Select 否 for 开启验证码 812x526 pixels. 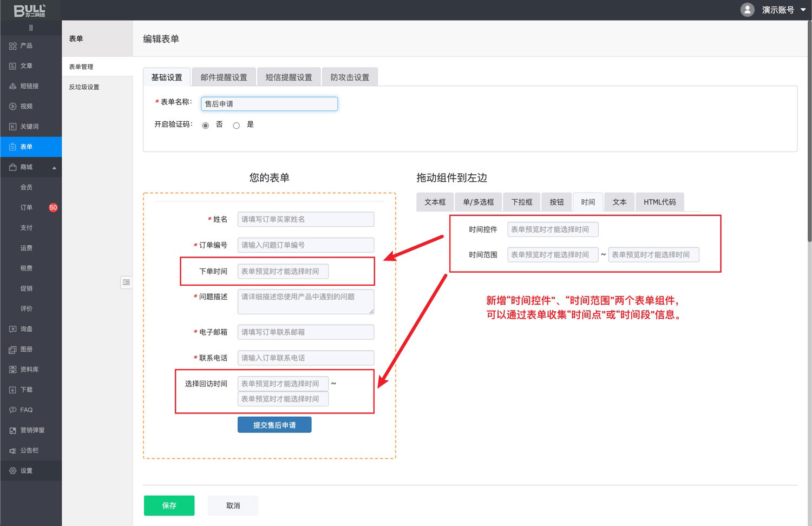tap(206, 126)
